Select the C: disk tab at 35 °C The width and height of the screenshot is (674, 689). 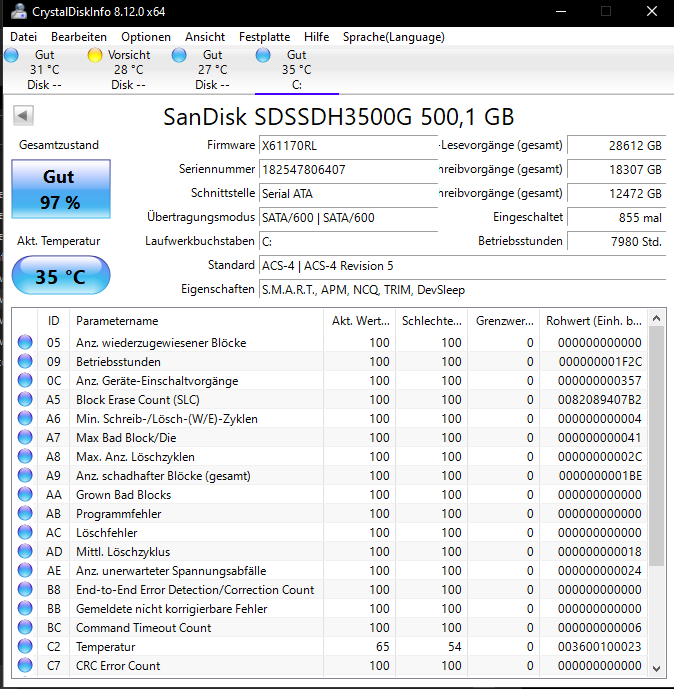coord(297,70)
